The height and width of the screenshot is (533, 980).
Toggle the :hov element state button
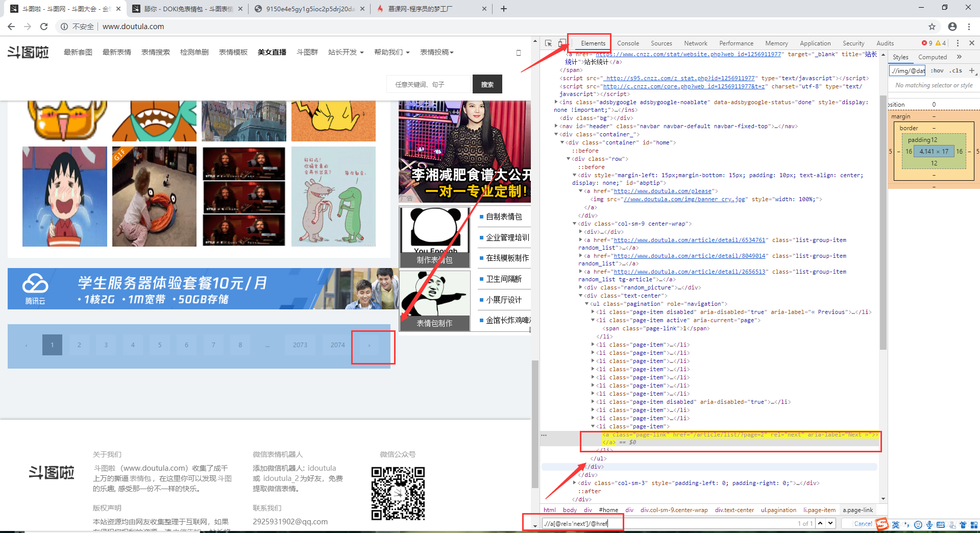point(937,70)
